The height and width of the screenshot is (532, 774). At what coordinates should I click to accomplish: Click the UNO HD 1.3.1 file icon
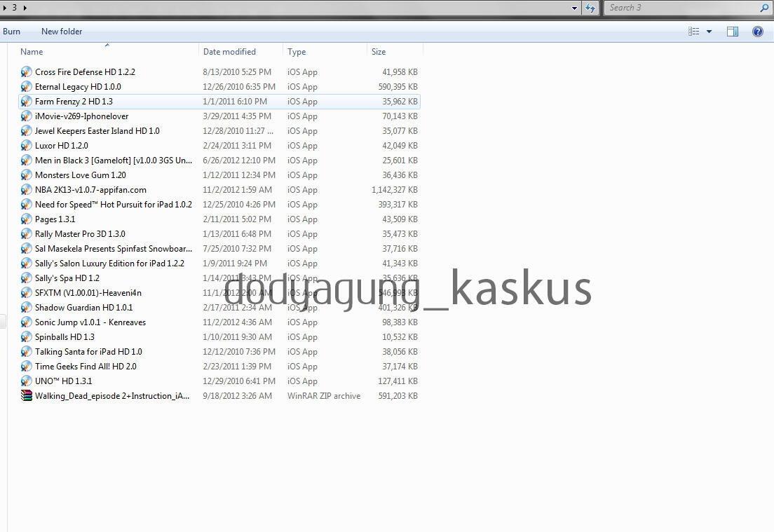26,381
